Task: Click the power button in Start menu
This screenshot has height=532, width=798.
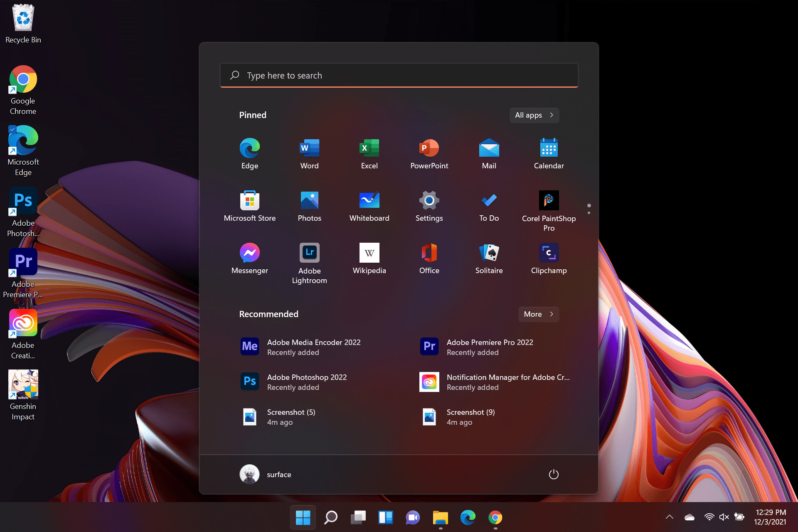Action: pos(553,474)
